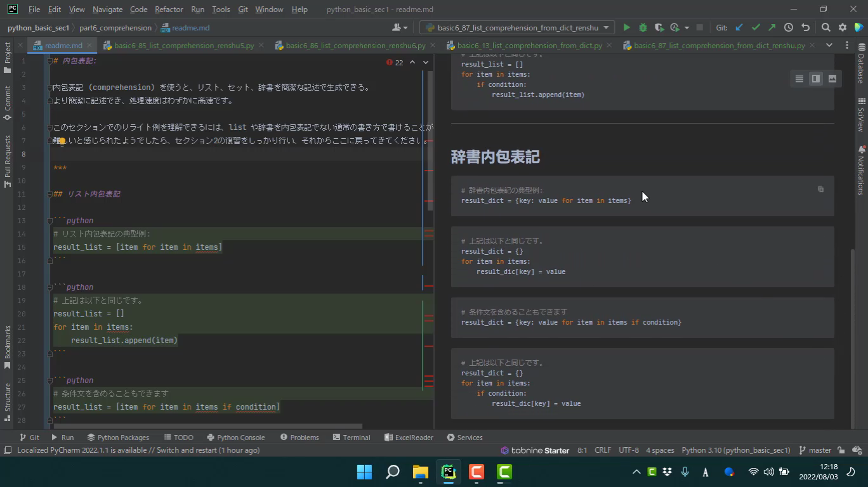
Task: Click the Git update project arrow
Action: pyautogui.click(x=739, y=27)
